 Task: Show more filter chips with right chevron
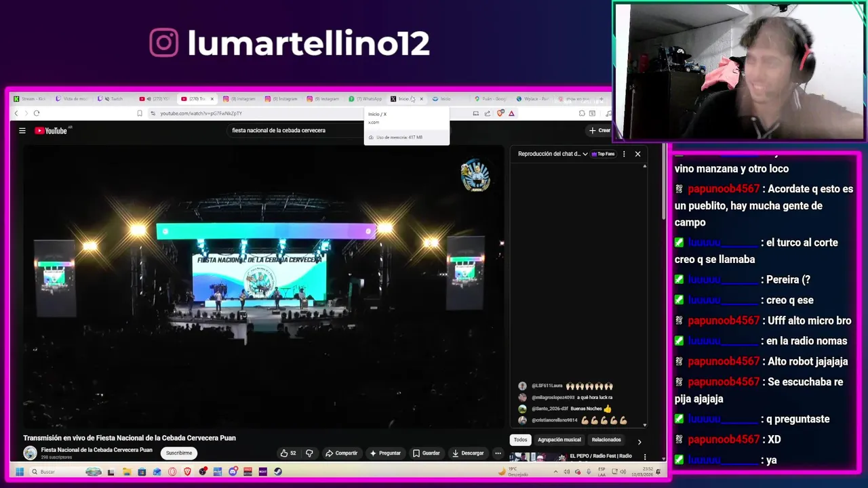pyautogui.click(x=639, y=441)
